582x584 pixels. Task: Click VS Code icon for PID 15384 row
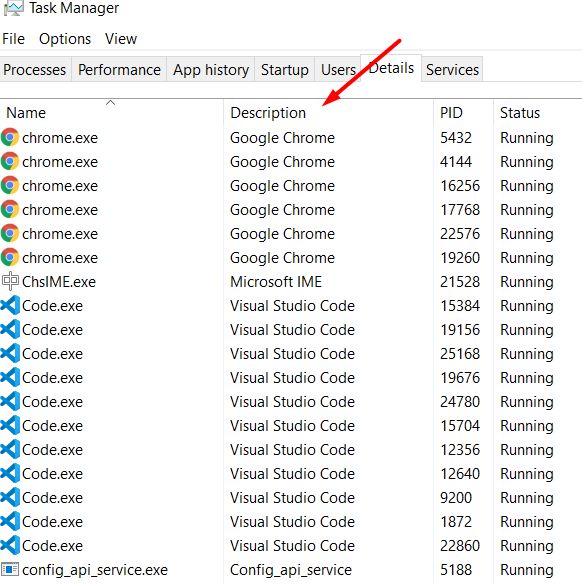[x=10, y=306]
